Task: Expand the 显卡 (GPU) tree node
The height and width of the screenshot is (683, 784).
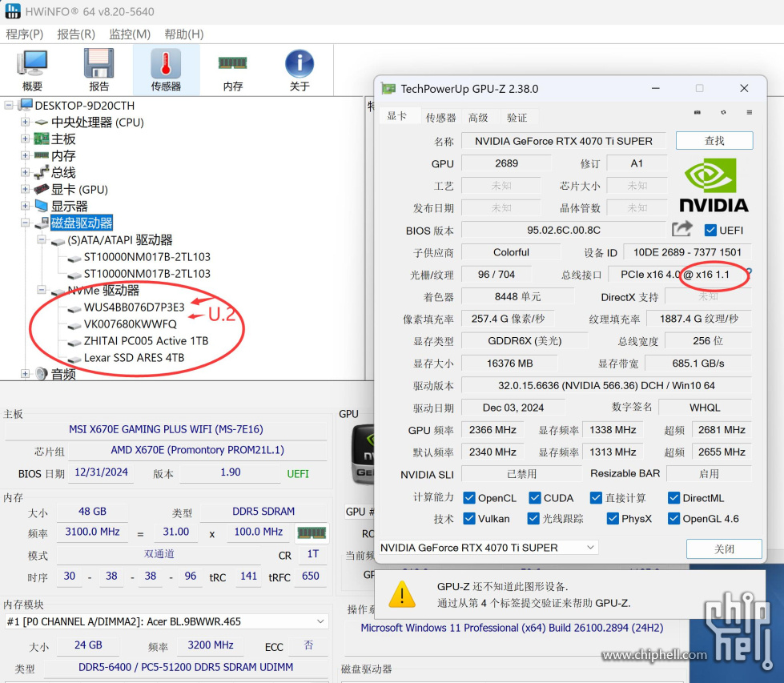Action: [25, 189]
